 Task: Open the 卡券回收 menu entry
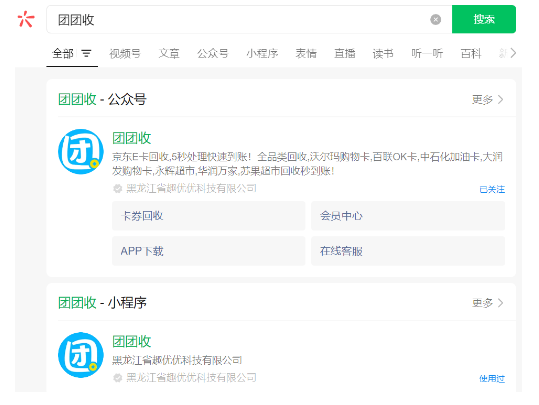(208, 216)
